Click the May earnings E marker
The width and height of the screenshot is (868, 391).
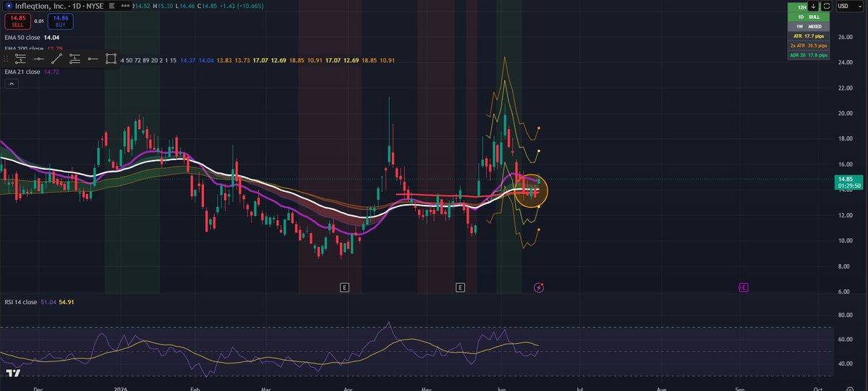pos(460,287)
